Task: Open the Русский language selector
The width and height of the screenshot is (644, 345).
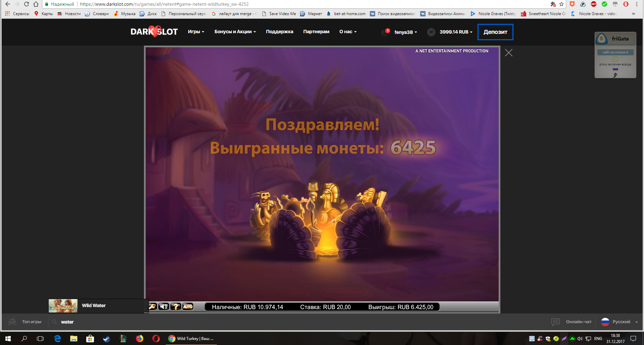Action: pyautogui.click(x=621, y=322)
